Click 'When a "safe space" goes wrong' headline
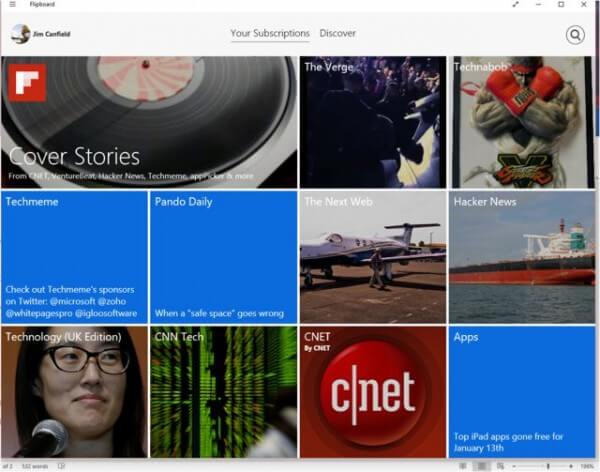Image resolution: width=600 pixels, height=472 pixels. click(x=219, y=313)
